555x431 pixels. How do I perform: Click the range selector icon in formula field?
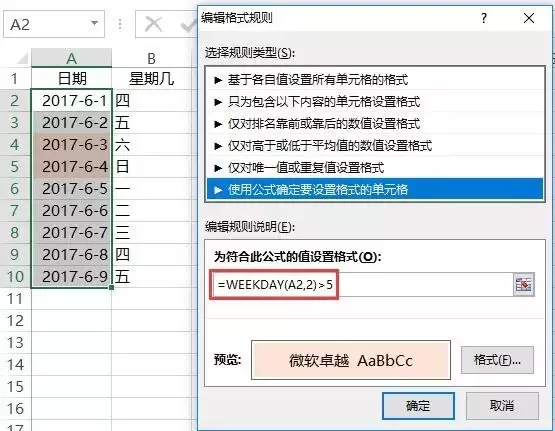tap(524, 285)
